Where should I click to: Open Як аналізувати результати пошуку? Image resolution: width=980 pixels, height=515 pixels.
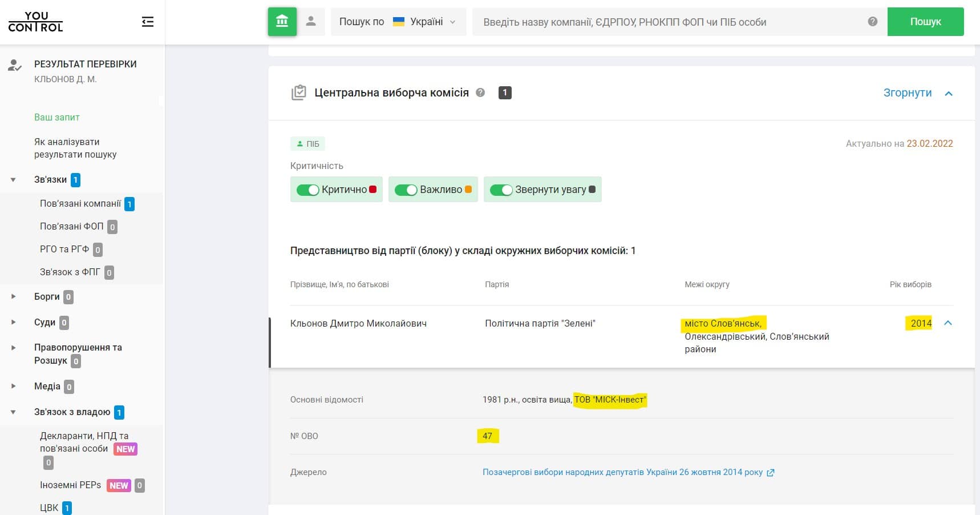[75, 148]
